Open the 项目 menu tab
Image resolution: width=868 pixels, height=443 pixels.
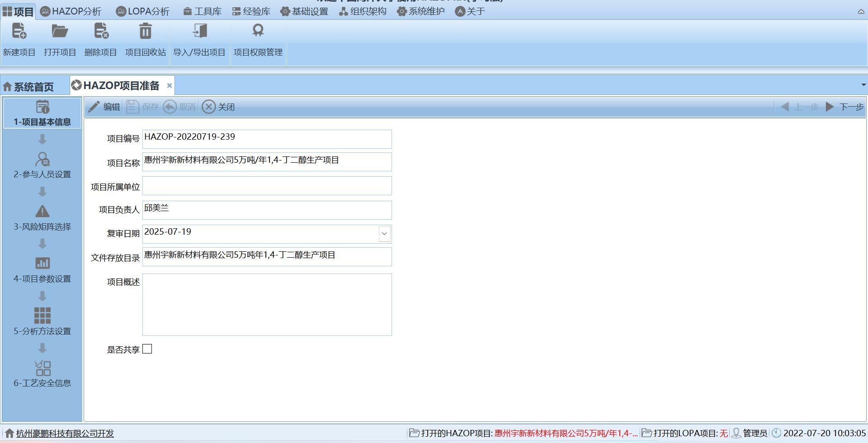point(18,12)
